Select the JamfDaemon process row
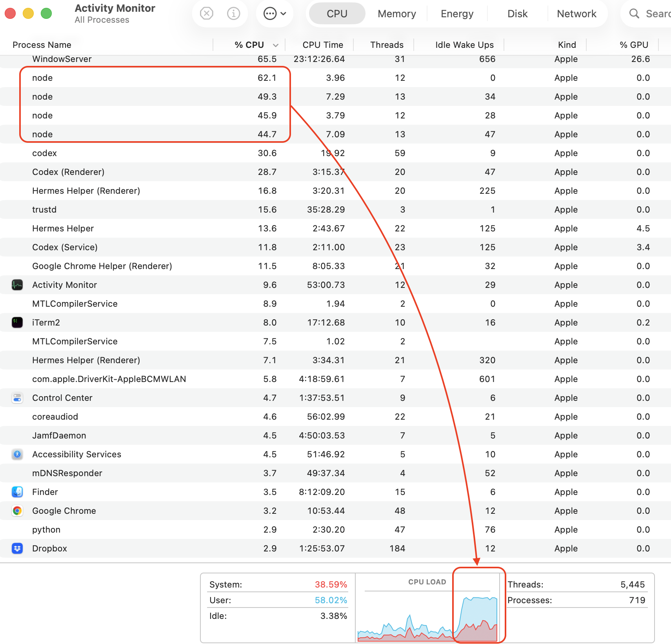The image size is (671, 644). (x=335, y=435)
